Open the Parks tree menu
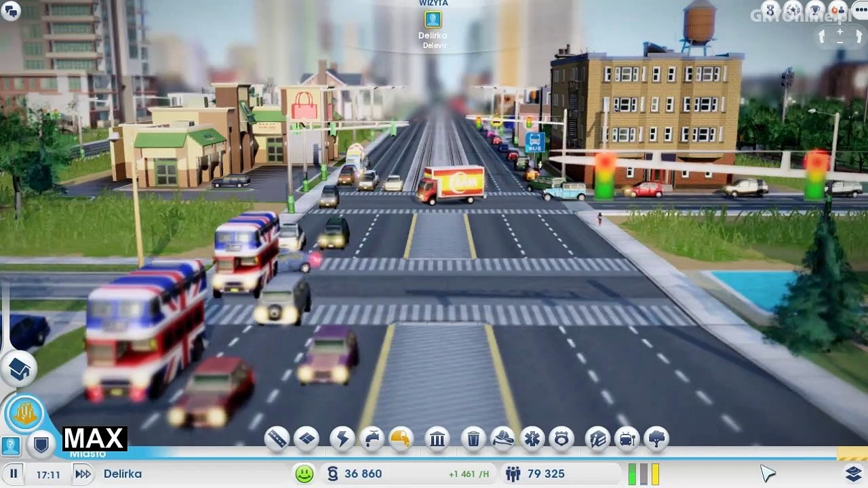868x488 pixels. click(656, 439)
